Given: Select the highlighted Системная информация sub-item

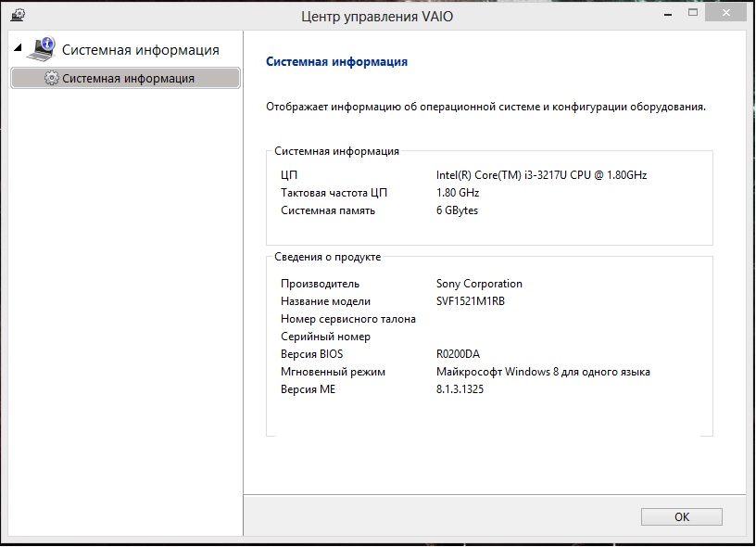Looking at the screenshot, I should pos(128,79).
